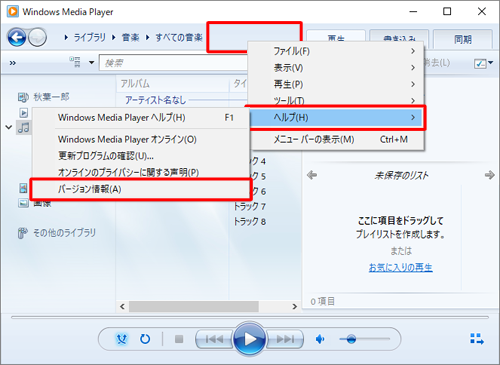Click the お気に入りの再生 link
Image resolution: width=500 pixels, height=365 pixels.
coord(401,267)
